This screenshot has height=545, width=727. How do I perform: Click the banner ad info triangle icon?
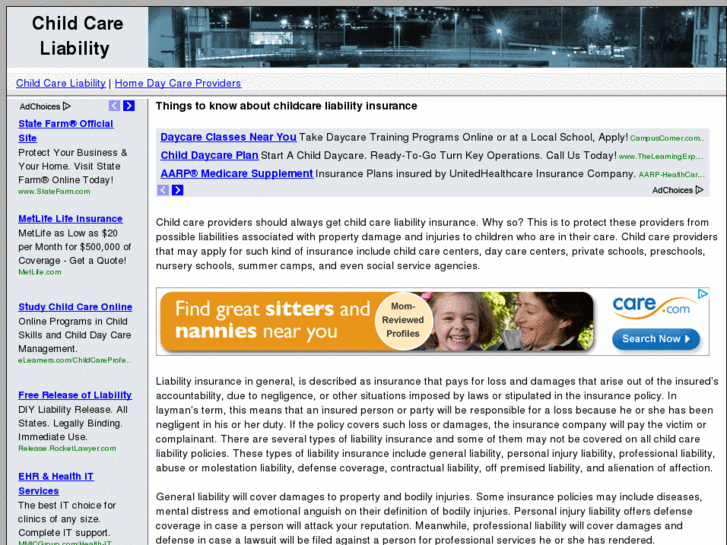point(703,294)
